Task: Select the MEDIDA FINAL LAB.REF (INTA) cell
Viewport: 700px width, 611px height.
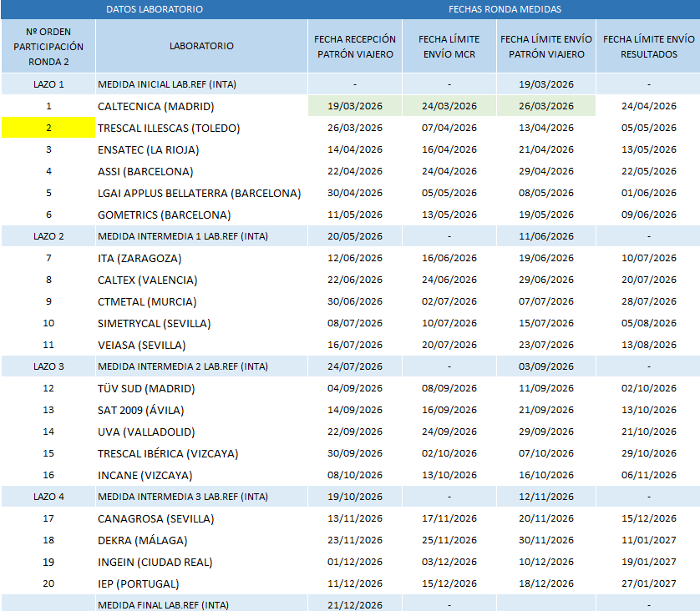Action: [163, 604]
